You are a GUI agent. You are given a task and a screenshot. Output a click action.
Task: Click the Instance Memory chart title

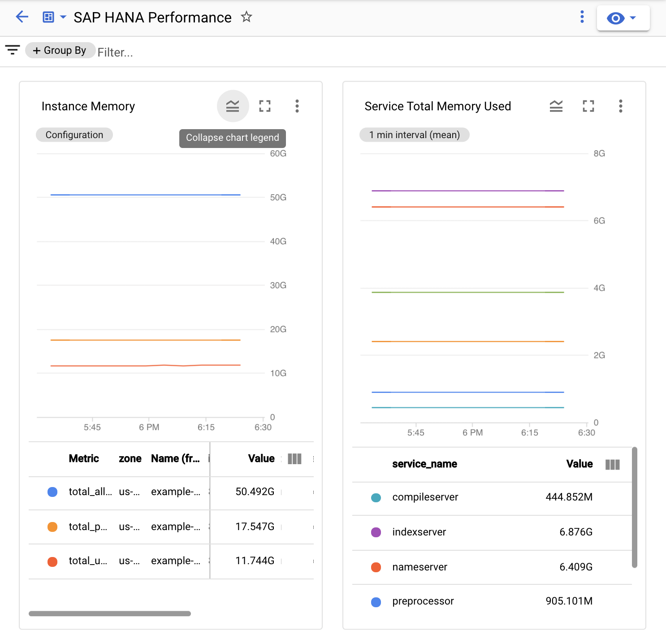tap(88, 106)
